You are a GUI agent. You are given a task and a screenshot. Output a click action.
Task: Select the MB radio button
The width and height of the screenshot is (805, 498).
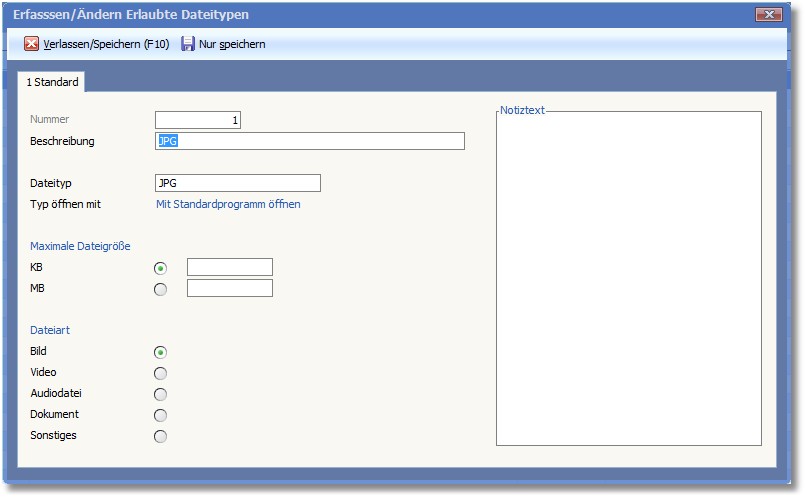coord(160,289)
